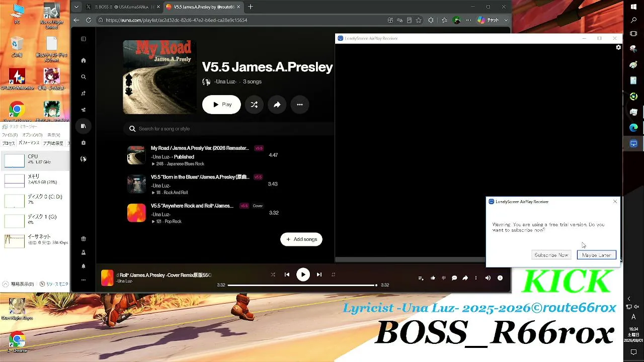Dislike the current song with thumbs down
Screen dimensions: 644x362
click(x=444, y=278)
